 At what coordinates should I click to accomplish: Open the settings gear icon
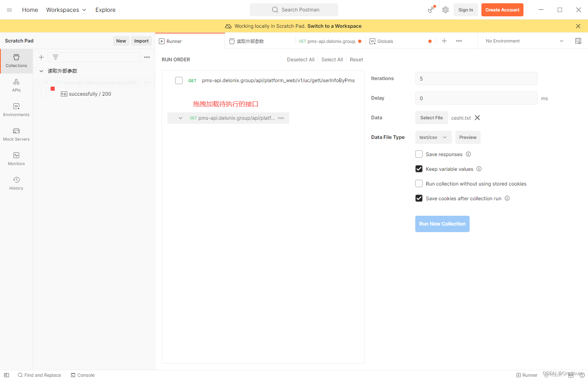pyautogui.click(x=445, y=10)
